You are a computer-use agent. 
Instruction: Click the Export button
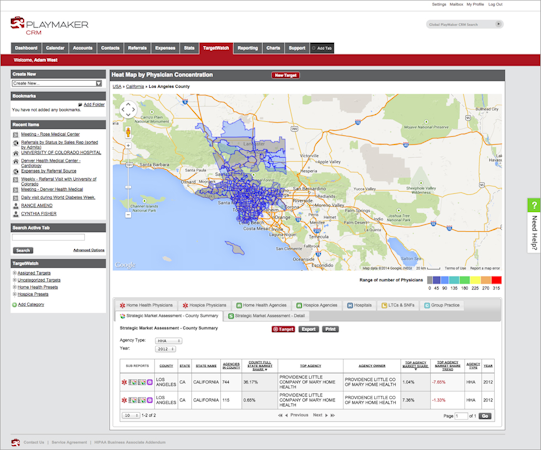[308, 329]
